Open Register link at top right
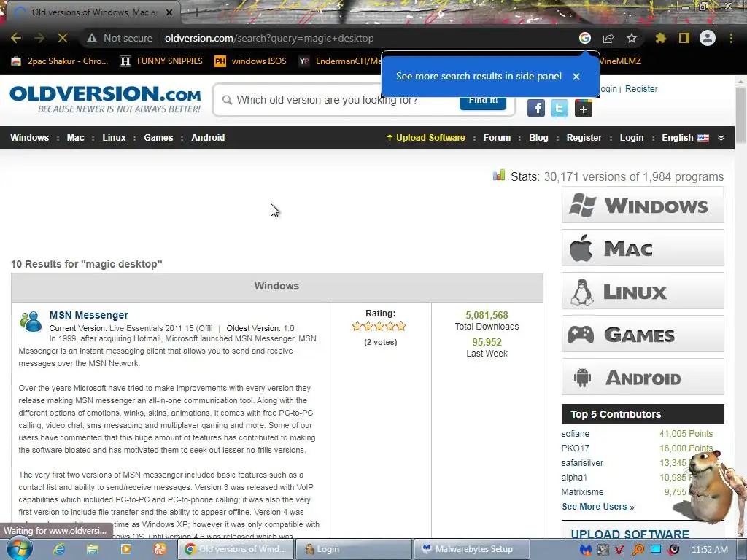Screen dimensions: 747x560 [x=640, y=89]
